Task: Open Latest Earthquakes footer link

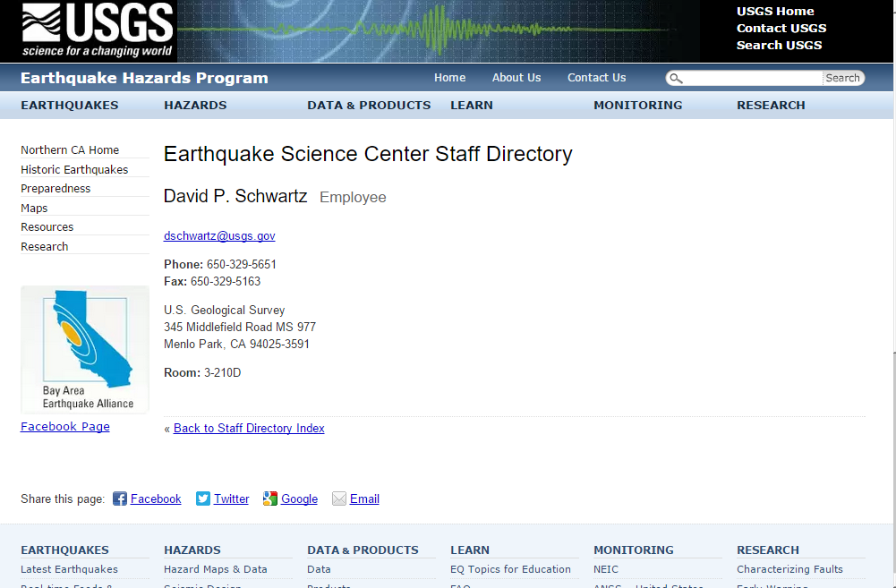Action: click(x=69, y=570)
